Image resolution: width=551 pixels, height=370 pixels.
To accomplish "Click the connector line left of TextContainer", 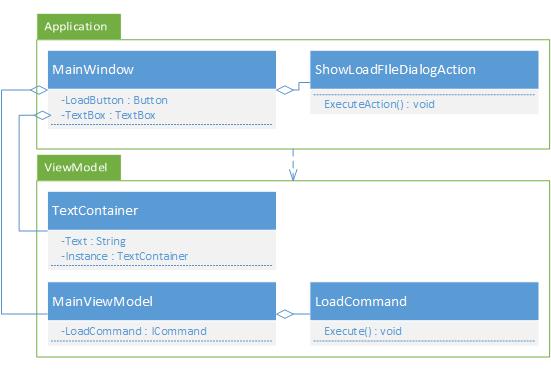I will [x=19, y=173].
